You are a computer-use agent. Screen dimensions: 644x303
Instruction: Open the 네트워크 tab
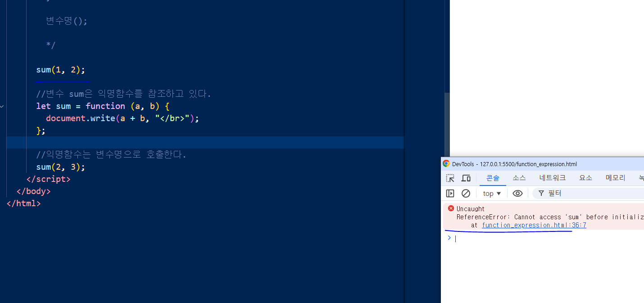[553, 178]
